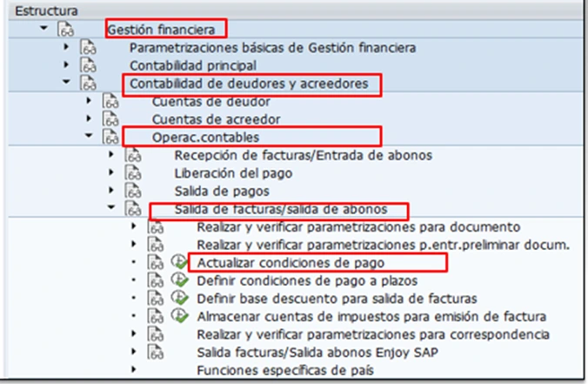Select the Liberación del pago label
Viewport: 588px width, 384px height.
[233, 173]
